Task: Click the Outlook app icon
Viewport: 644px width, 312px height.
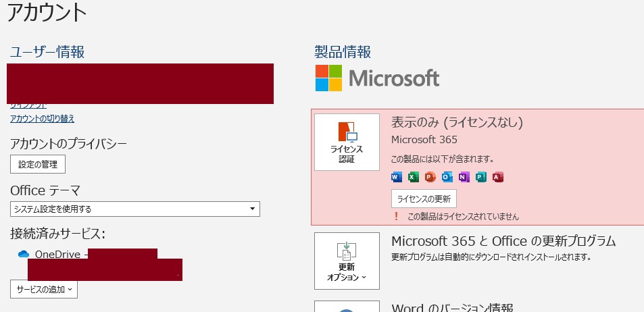Action: [x=447, y=178]
